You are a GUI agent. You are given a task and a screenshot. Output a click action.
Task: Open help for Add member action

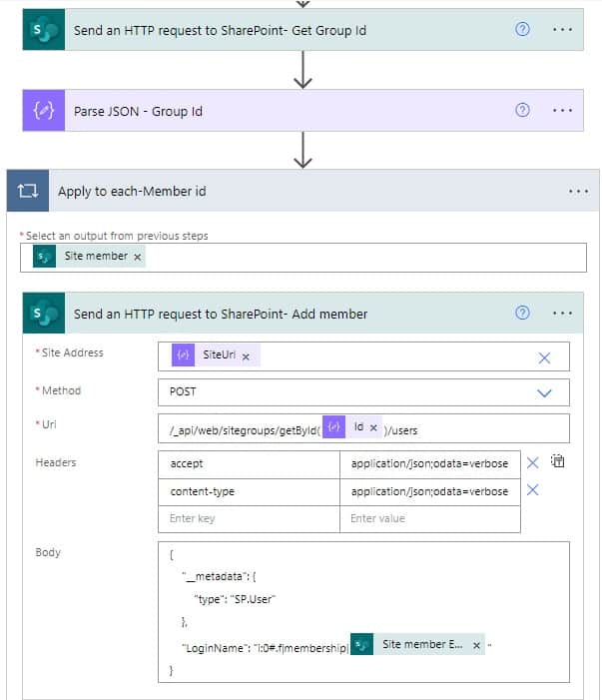[x=522, y=313]
